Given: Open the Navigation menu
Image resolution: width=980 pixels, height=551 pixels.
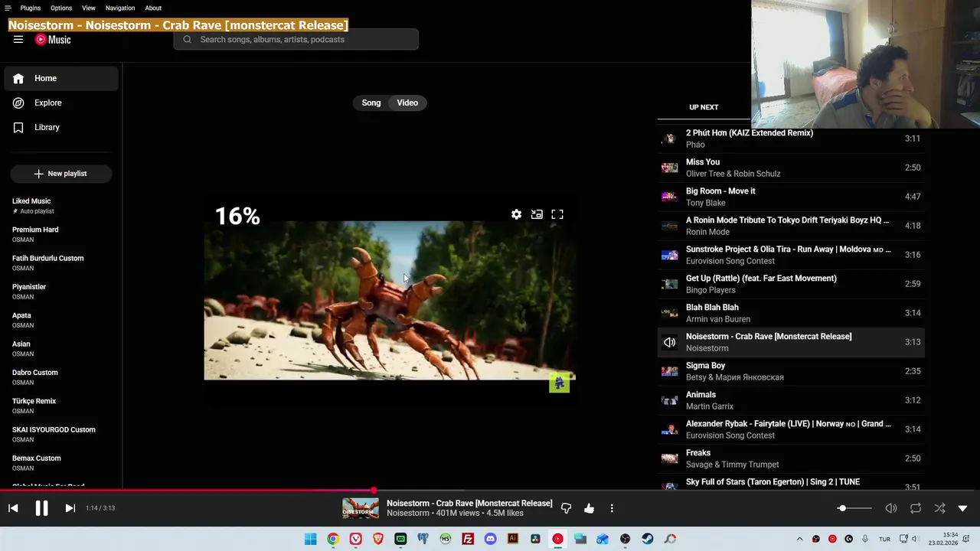Looking at the screenshot, I should click(x=120, y=8).
